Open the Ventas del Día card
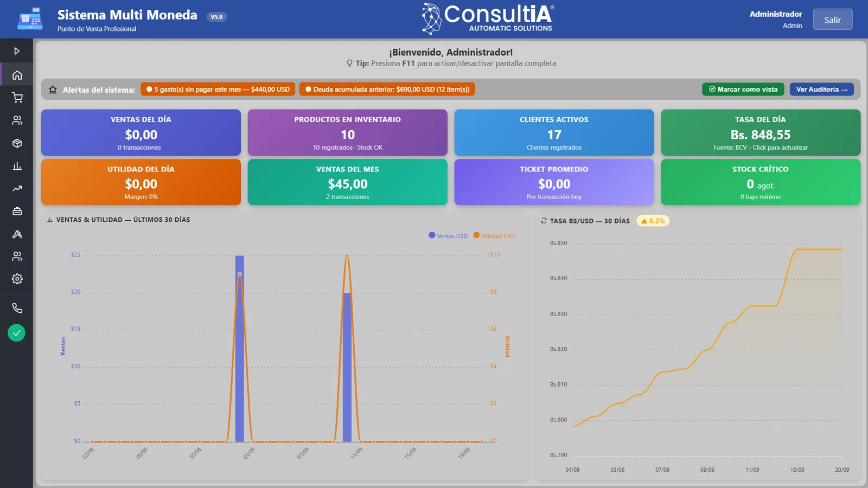 click(x=141, y=133)
